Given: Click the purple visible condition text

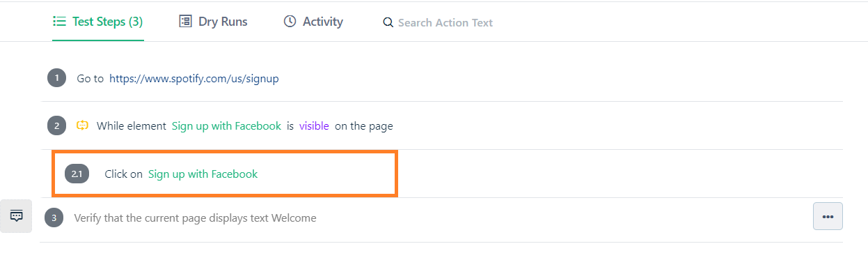Looking at the screenshot, I should pos(314,126).
